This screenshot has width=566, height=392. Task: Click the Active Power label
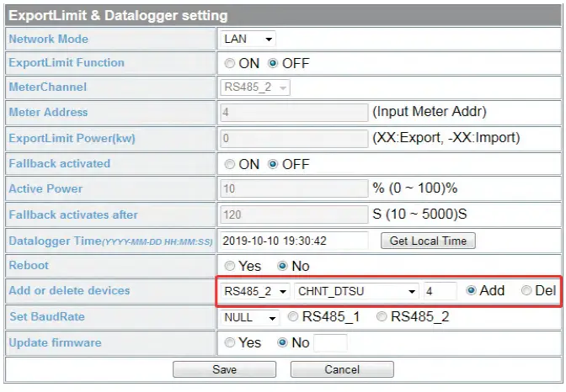[45, 188]
